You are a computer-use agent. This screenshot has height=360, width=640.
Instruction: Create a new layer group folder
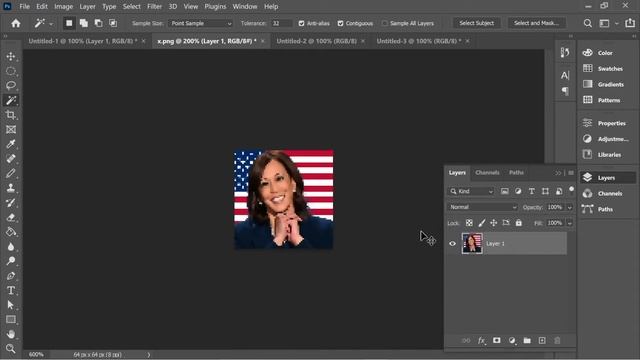pos(527,340)
